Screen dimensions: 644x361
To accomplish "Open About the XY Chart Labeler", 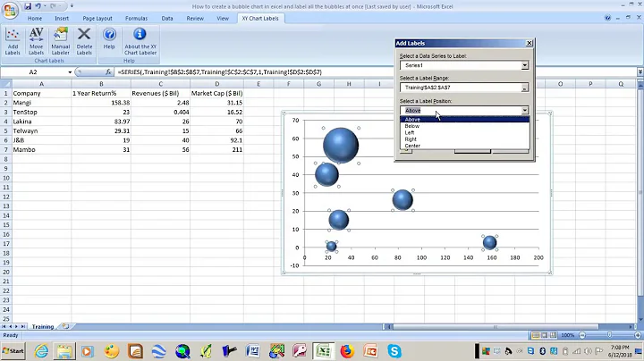I will tap(140, 41).
